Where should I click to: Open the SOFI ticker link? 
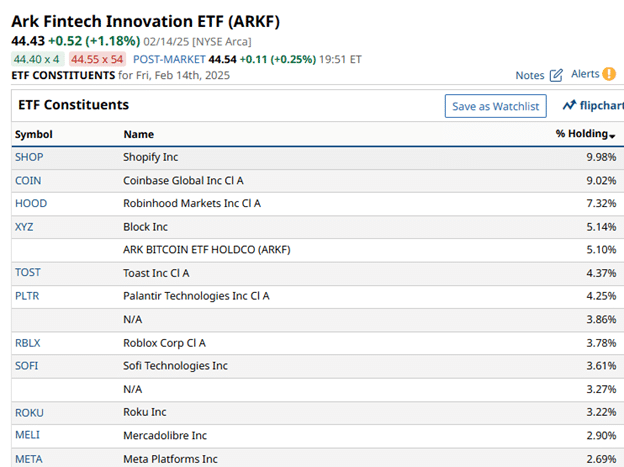point(27,365)
